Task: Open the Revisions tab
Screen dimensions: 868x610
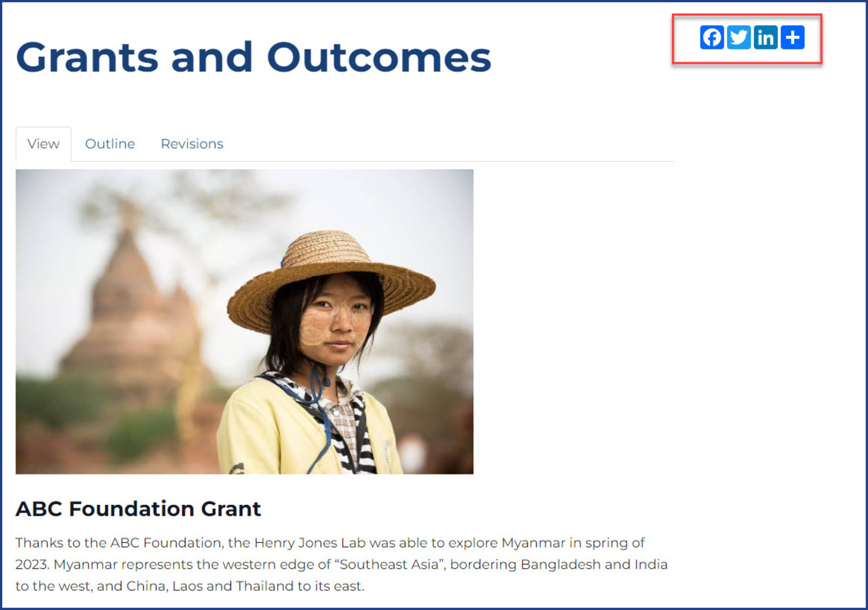Action: coord(192,144)
